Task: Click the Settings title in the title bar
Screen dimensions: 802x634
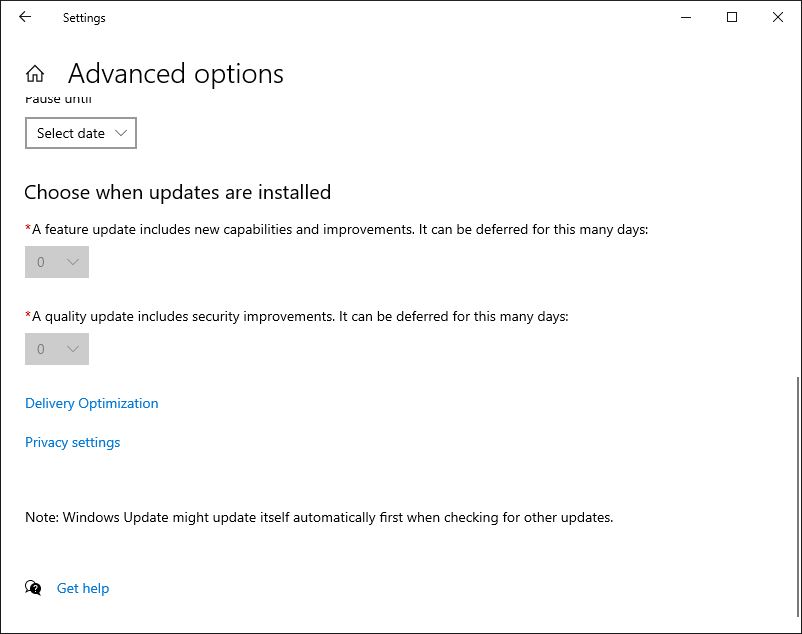Action: 84,18
